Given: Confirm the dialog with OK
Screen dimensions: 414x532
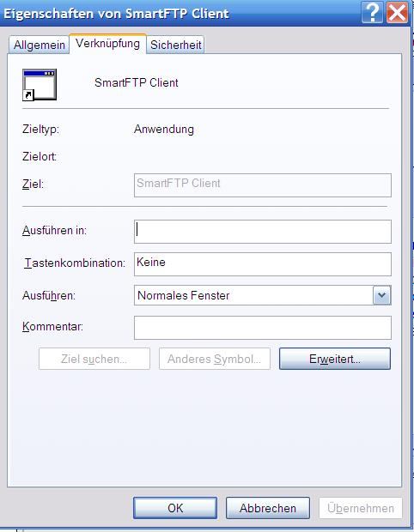Looking at the screenshot, I should click(175, 508).
